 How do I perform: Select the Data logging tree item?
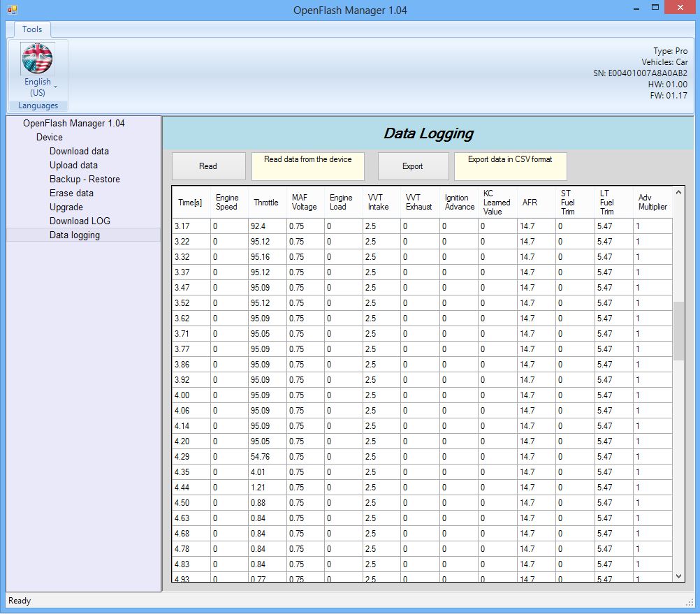(x=75, y=235)
